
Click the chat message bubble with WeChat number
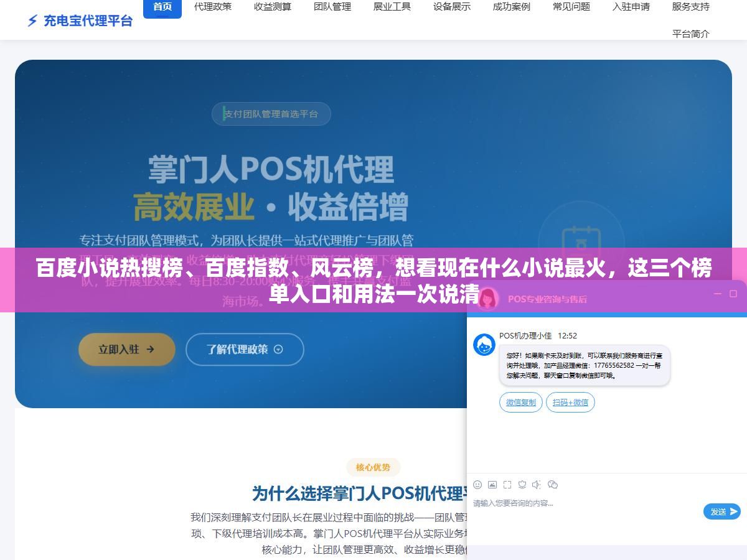[x=585, y=366]
